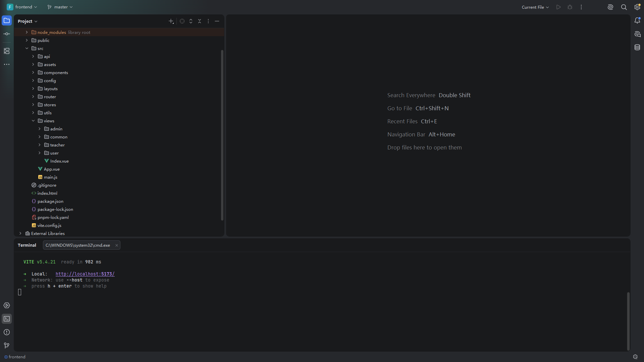Collapse the src folder
644x362 pixels.
(x=27, y=49)
